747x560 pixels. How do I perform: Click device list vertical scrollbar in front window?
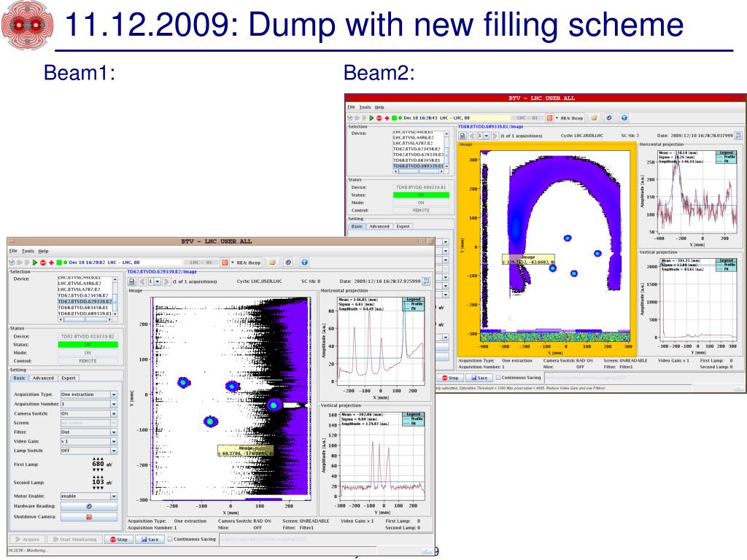[x=115, y=297]
